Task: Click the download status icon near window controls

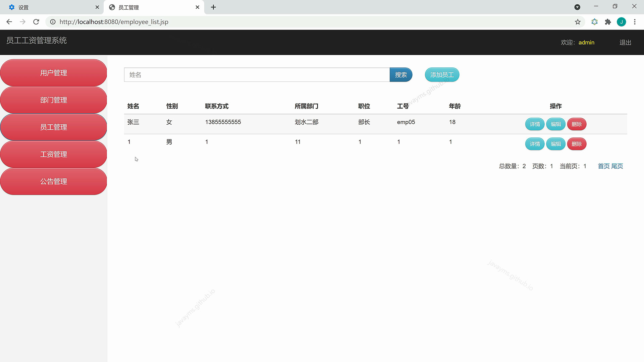Action: coord(577,7)
